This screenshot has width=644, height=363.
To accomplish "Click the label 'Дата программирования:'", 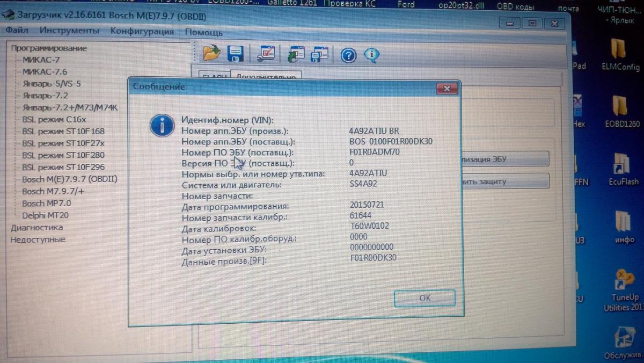I will tap(235, 206).
